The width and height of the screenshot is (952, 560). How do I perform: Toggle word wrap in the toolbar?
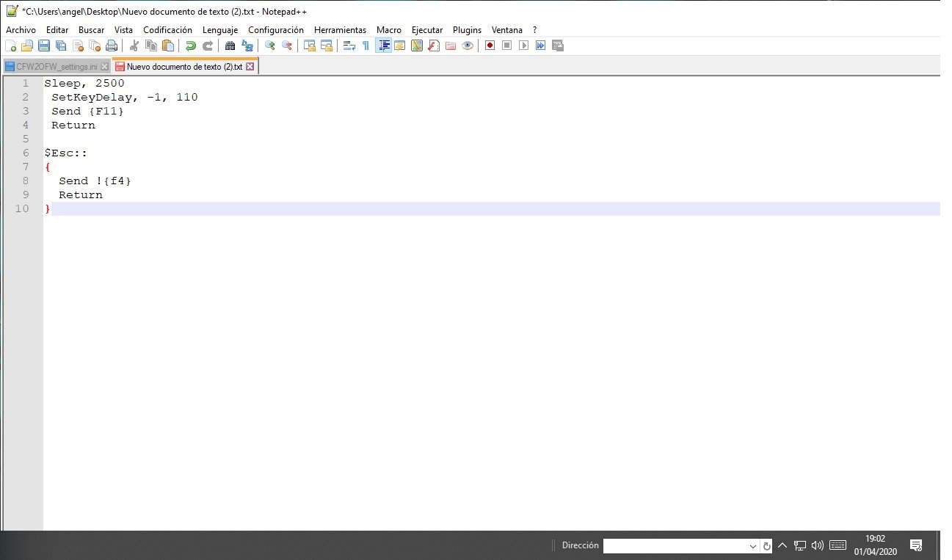click(349, 46)
